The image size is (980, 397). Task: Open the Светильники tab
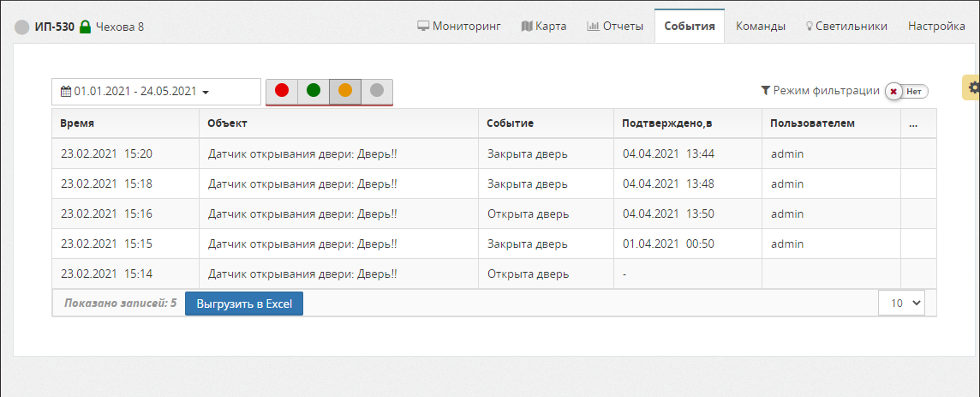846,27
